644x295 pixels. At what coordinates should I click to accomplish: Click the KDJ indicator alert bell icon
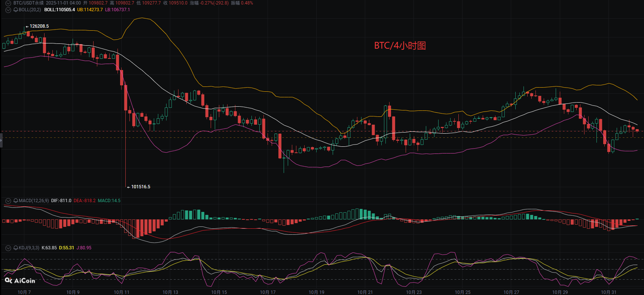pyautogui.click(x=16, y=248)
